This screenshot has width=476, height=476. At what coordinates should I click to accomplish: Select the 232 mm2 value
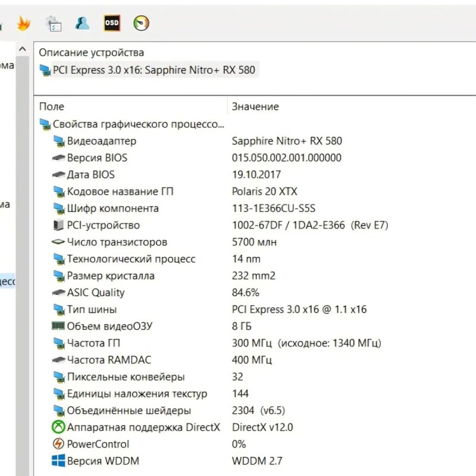coord(254,276)
